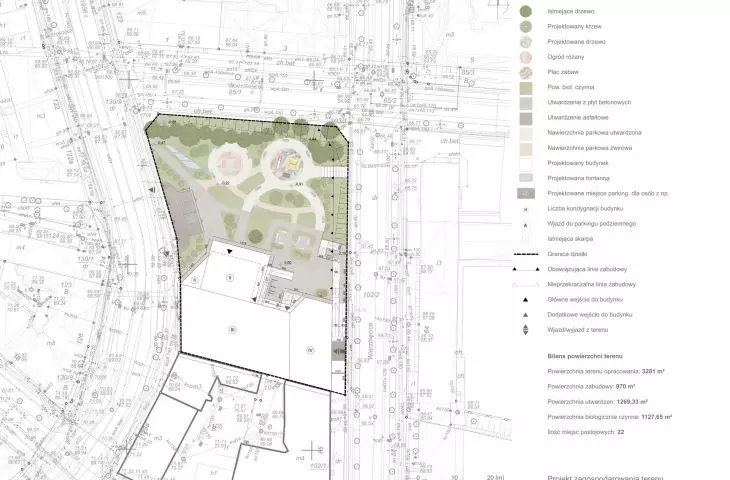Click the 'Utwardzenie asfaltowe' legend text
The width and height of the screenshot is (730, 480).
(x=578, y=117)
